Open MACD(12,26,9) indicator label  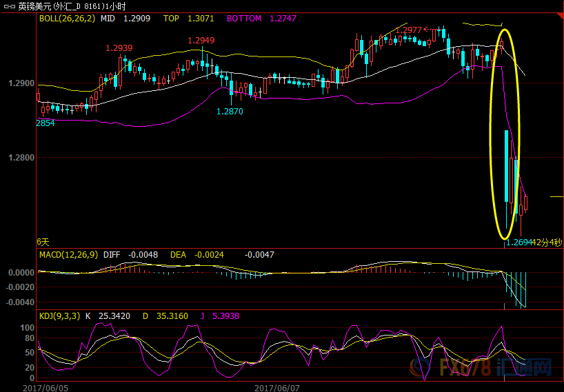point(68,255)
